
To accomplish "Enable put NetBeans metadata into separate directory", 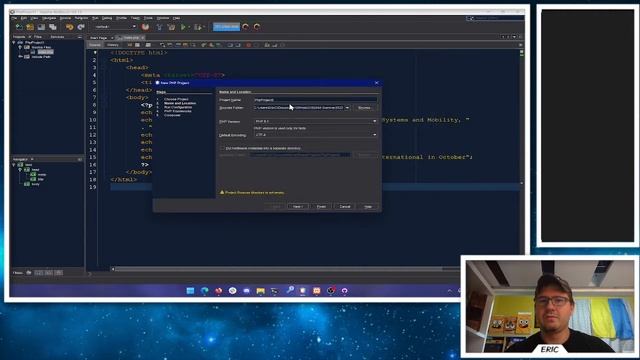I will pyautogui.click(x=222, y=148).
